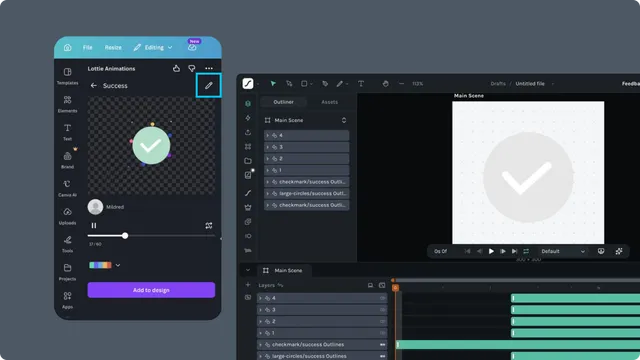Click the Canva home icon
640x360 pixels.
coord(68,47)
